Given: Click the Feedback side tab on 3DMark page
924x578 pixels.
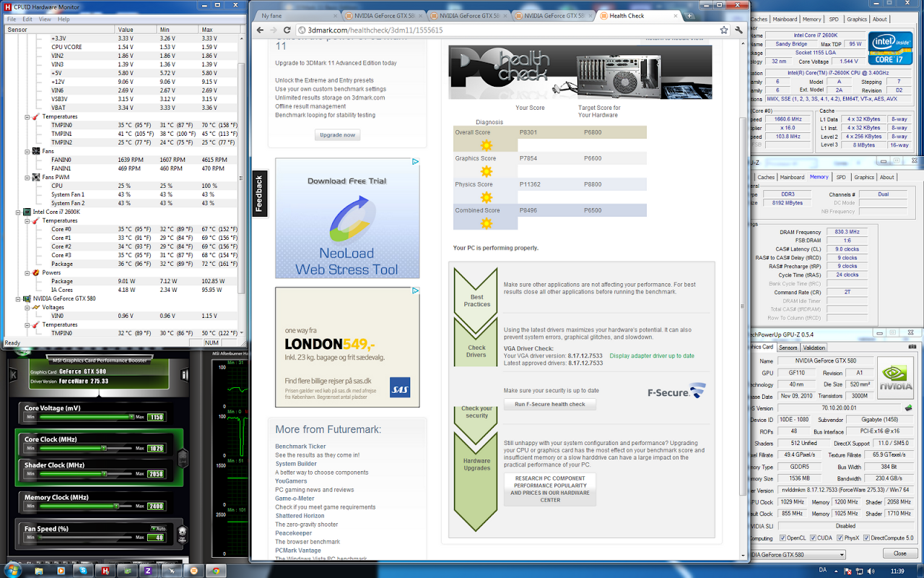Looking at the screenshot, I should [259, 193].
